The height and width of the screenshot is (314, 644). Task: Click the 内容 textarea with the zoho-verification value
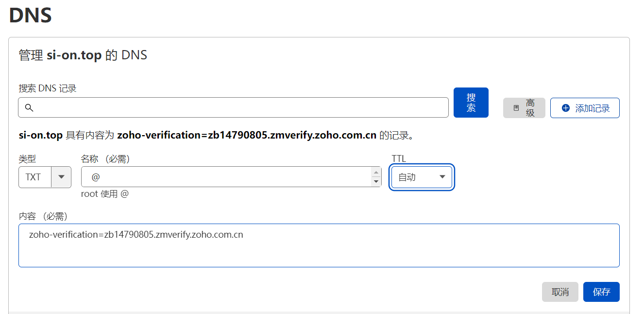coord(319,245)
